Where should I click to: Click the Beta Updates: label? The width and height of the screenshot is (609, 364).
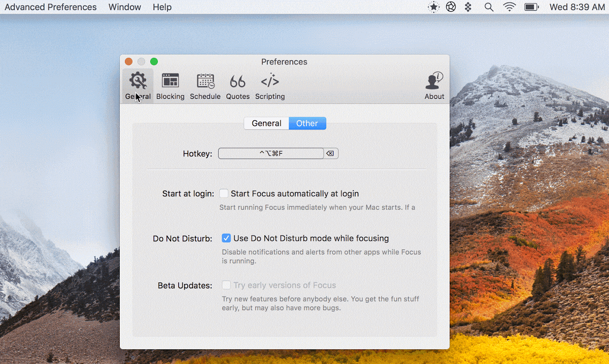(185, 285)
